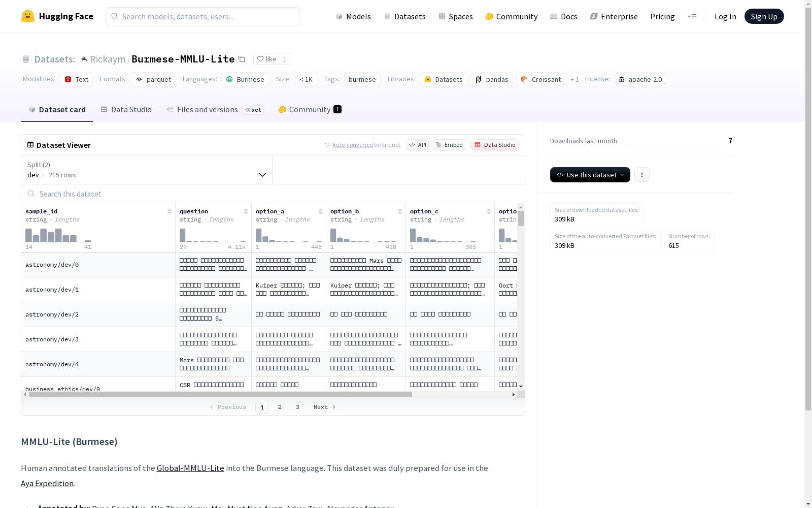
Task: Select the astronomy/dev/3 cell
Action: 98,339
